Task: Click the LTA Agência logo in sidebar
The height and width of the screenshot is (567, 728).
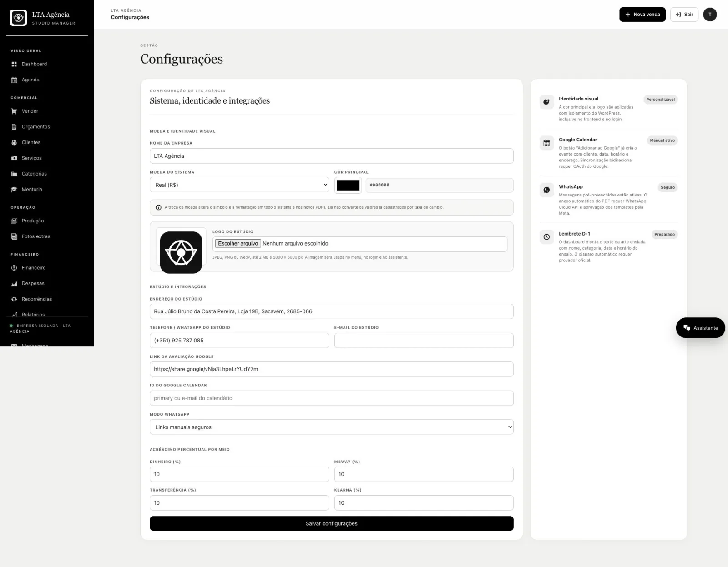Action: click(x=19, y=18)
